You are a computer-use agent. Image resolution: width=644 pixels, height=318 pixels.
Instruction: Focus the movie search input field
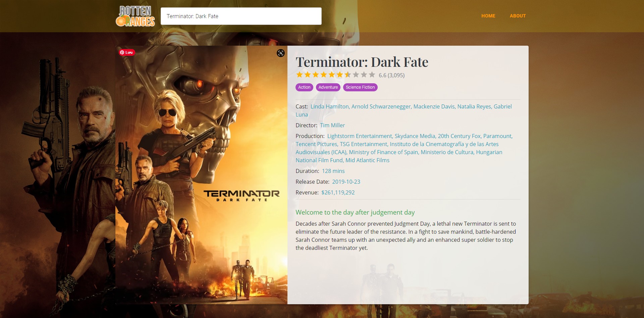click(x=241, y=16)
